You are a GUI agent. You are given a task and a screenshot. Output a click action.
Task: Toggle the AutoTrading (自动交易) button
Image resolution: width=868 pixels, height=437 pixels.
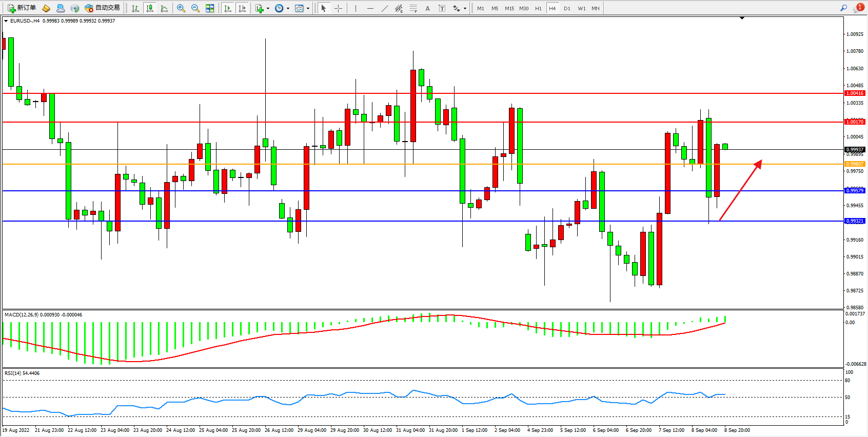pyautogui.click(x=103, y=8)
